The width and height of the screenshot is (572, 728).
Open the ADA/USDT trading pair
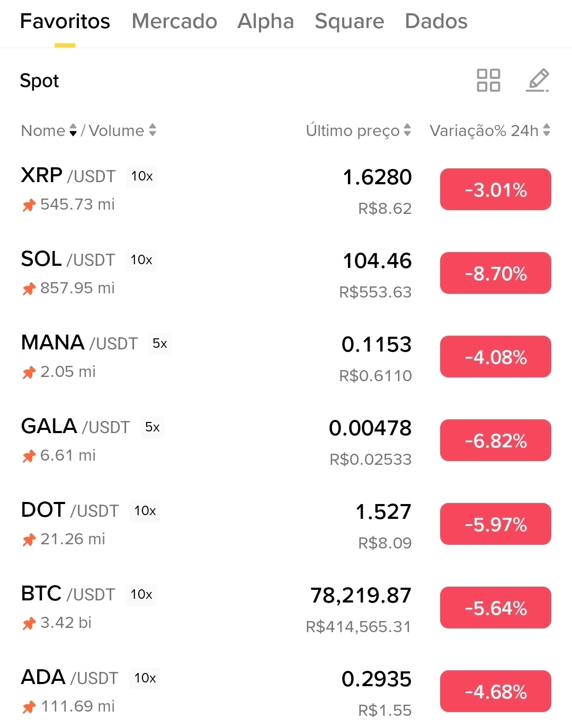coord(286,691)
